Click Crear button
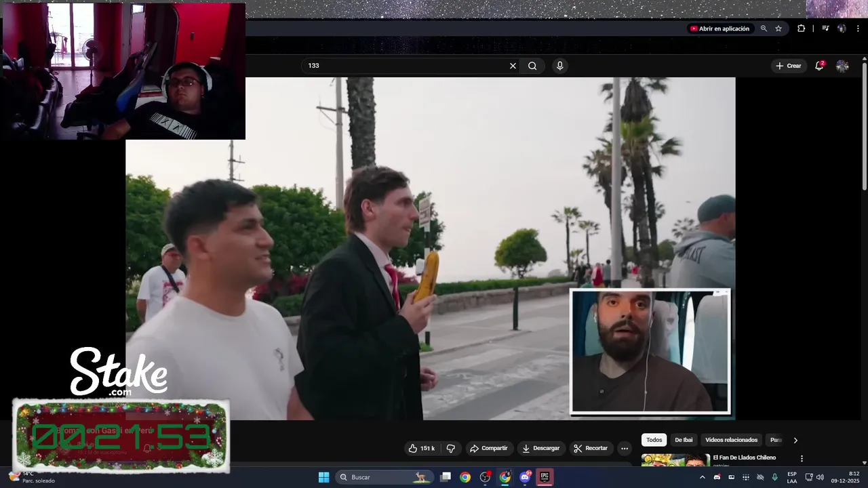 click(x=789, y=66)
